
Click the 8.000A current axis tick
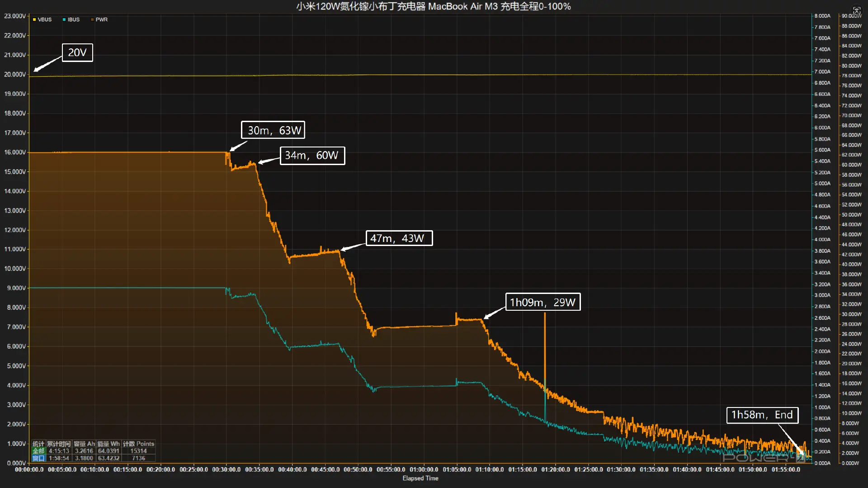[x=822, y=16]
